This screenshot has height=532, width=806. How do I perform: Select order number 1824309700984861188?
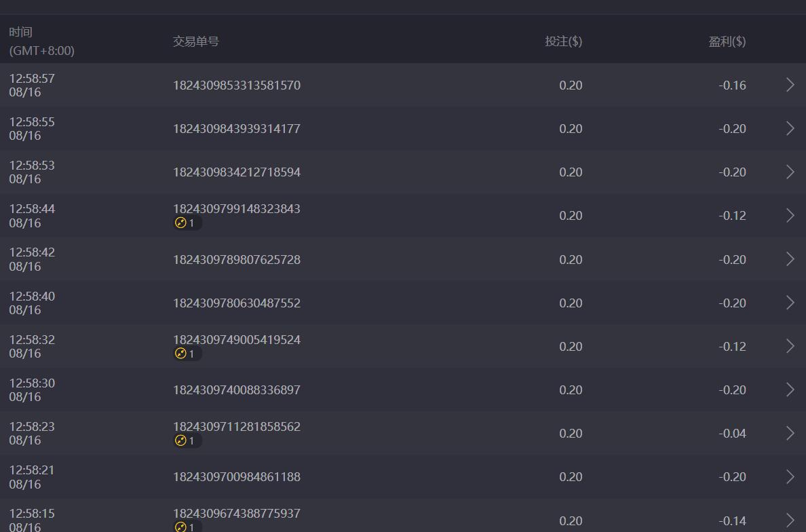(236, 476)
